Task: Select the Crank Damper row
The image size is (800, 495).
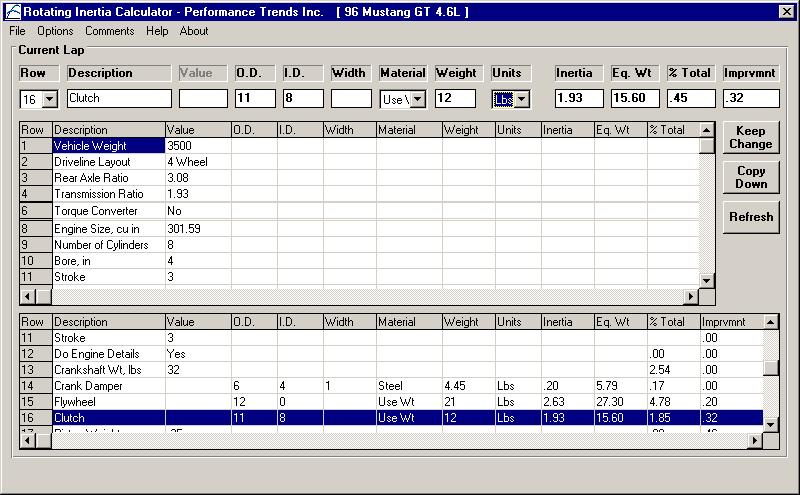Action: coord(391,386)
